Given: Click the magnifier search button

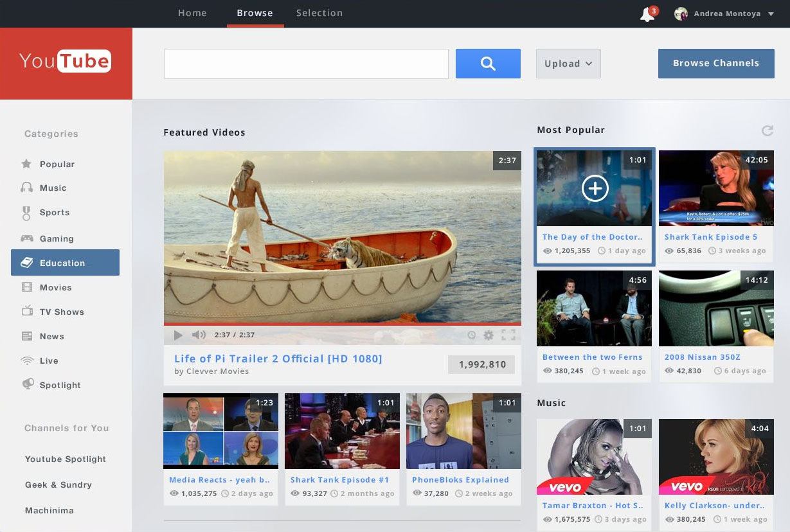Looking at the screenshot, I should click(x=488, y=64).
